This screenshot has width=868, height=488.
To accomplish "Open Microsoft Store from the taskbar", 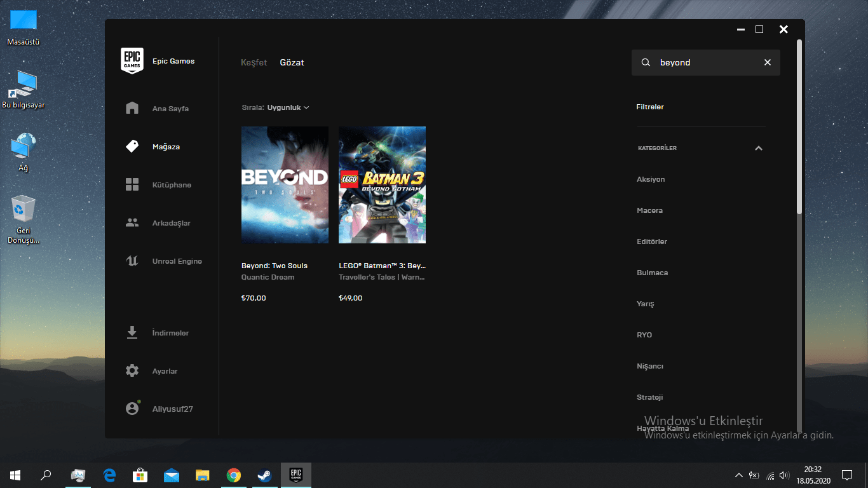I will (140, 475).
